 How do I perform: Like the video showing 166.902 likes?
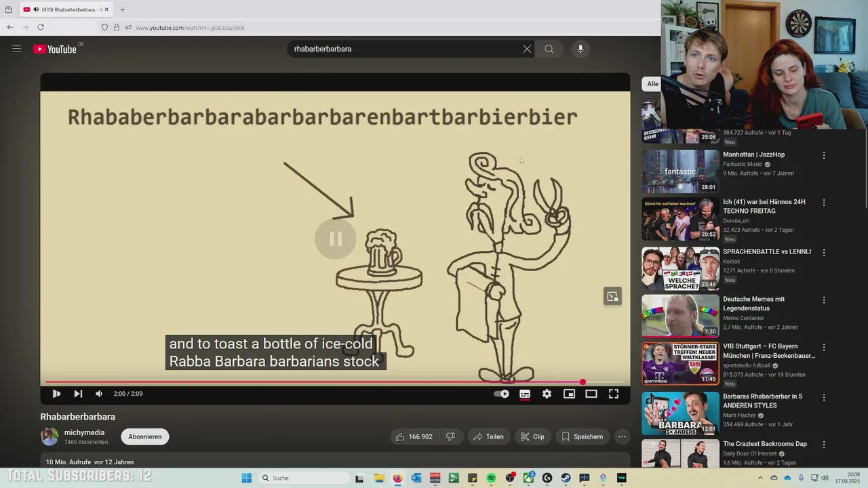click(x=414, y=437)
